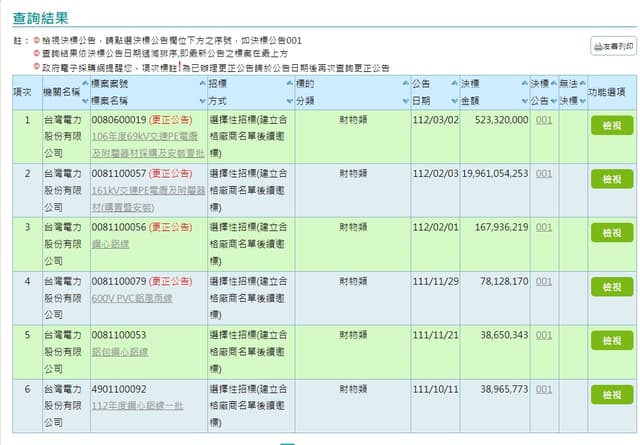Click 檢視 button for case 0081100079

[612, 287]
